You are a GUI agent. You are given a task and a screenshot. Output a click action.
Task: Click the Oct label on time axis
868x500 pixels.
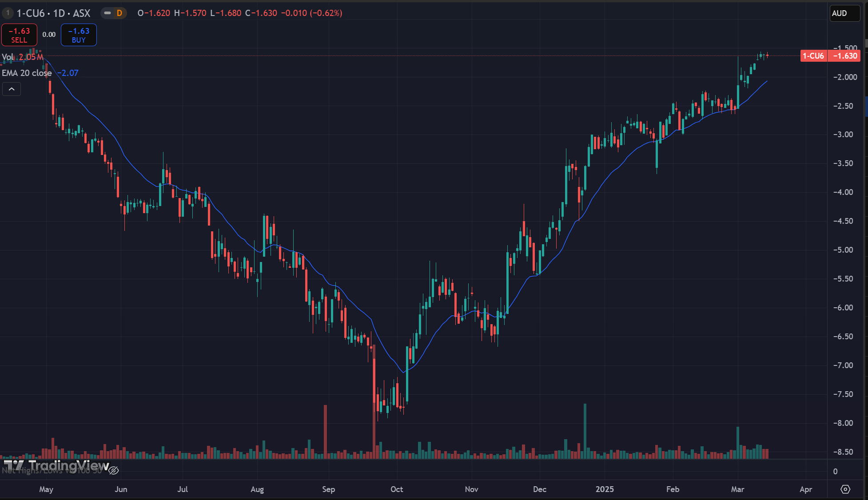pos(397,489)
